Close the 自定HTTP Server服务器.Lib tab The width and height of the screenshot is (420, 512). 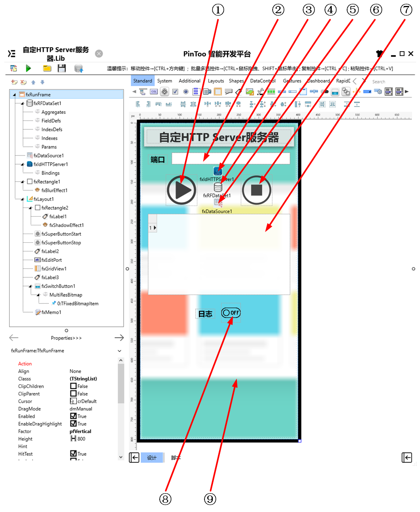(x=99, y=54)
